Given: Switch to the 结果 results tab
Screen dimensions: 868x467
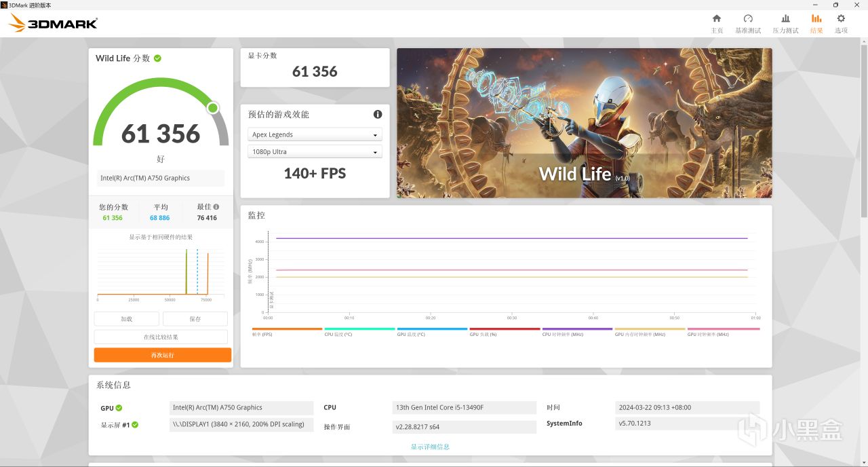Looking at the screenshot, I should 816,24.
